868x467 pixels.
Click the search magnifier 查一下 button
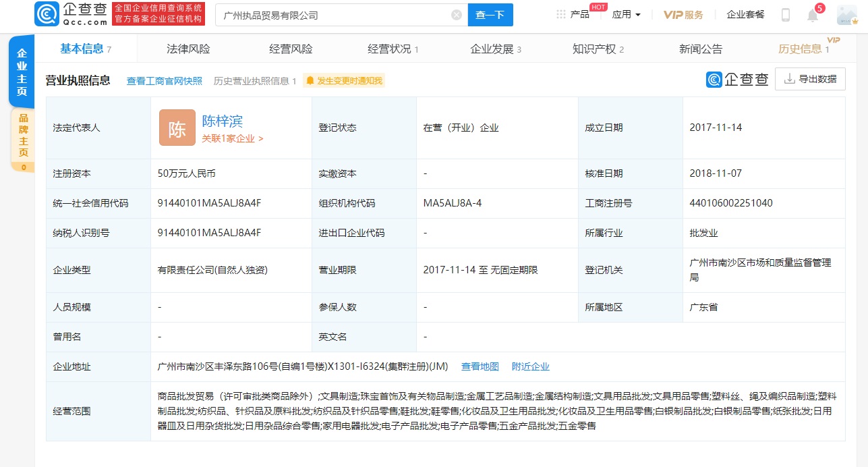[490, 14]
